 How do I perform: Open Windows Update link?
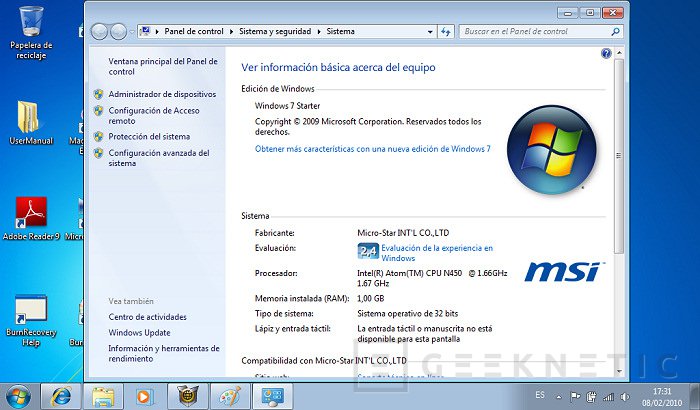pyautogui.click(x=139, y=333)
